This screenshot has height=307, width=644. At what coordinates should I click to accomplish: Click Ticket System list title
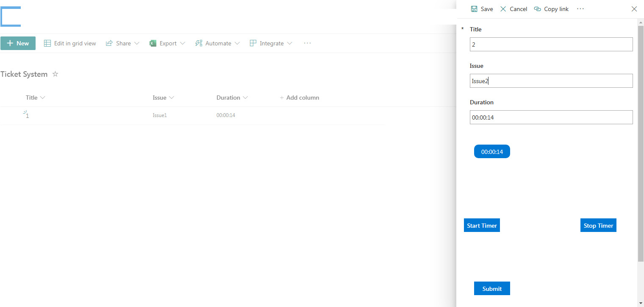click(x=24, y=74)
